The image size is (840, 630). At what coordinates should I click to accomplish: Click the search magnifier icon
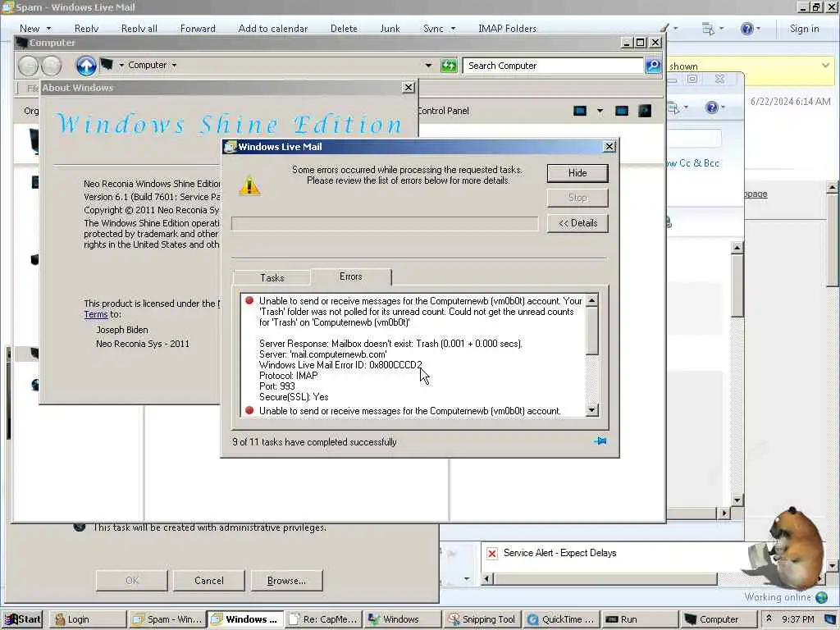tap(653, 66)
